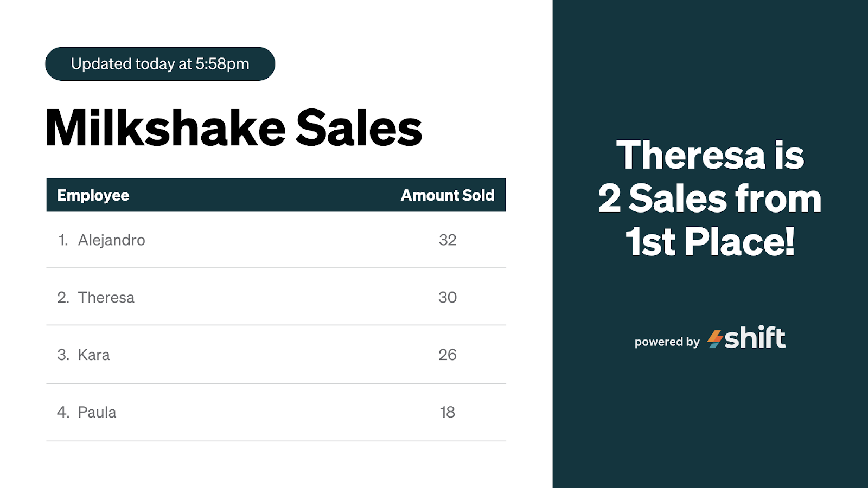
Task: Click Alejandro's amount sold value 32
Action: (x=448, y=240)
